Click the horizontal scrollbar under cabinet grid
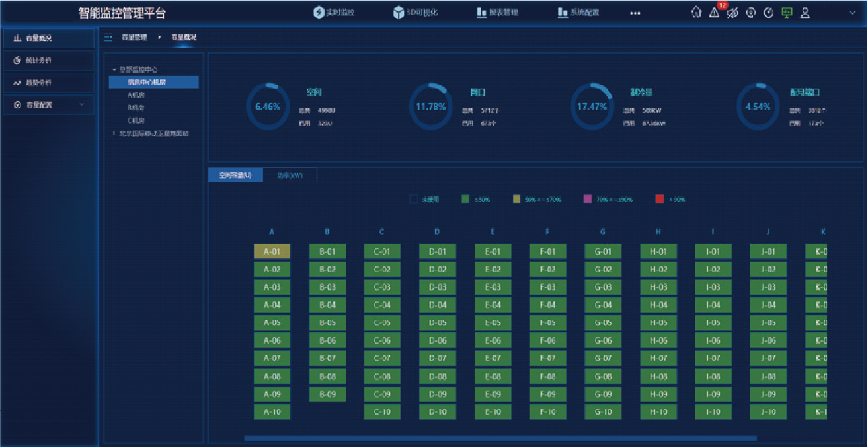The height and width of the screenshot is (448, 868). 500,438
